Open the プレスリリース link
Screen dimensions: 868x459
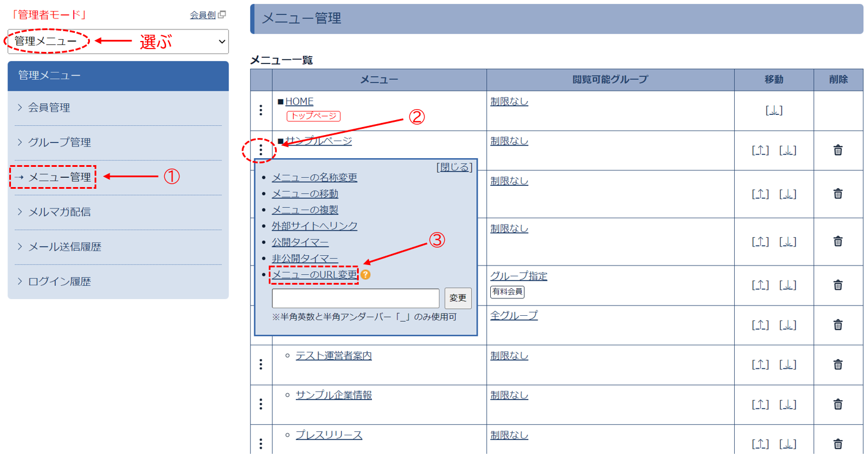tap(329, 435)
